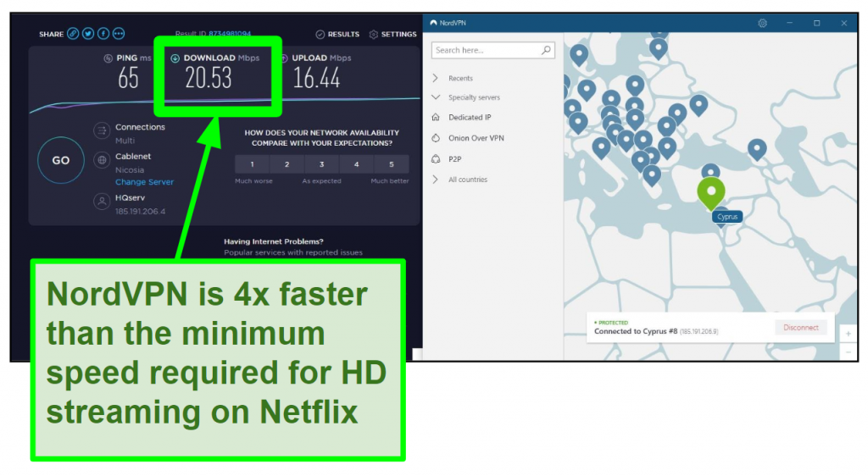Zoom out on the NordVPN map
The image size is (868, 476).
[x=848, y=352]
